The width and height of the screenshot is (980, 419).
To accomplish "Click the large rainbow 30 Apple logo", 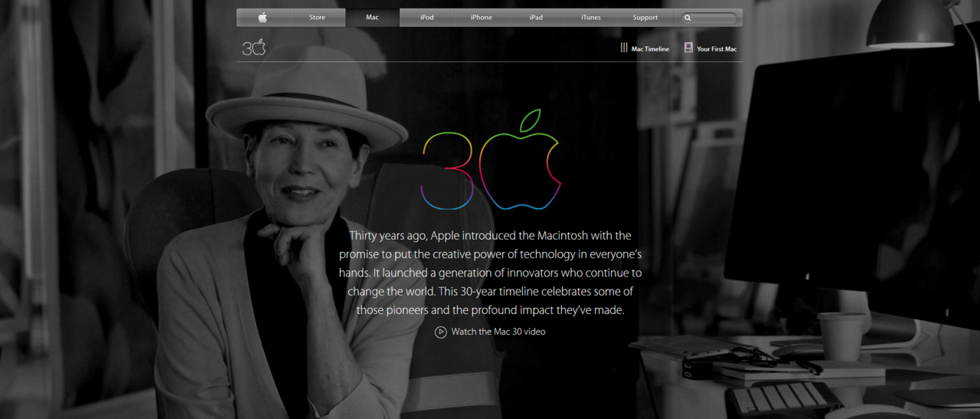I will (491, 159).
